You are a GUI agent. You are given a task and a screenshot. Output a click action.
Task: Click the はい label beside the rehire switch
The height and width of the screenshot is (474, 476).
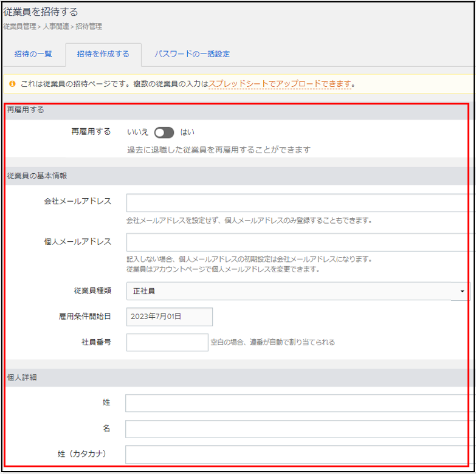(x=187, y=132)
